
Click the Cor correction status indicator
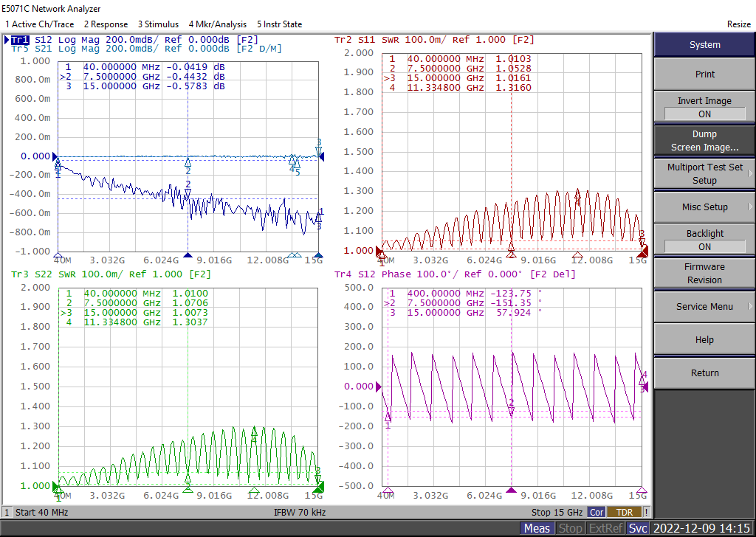tap(597, 513)
